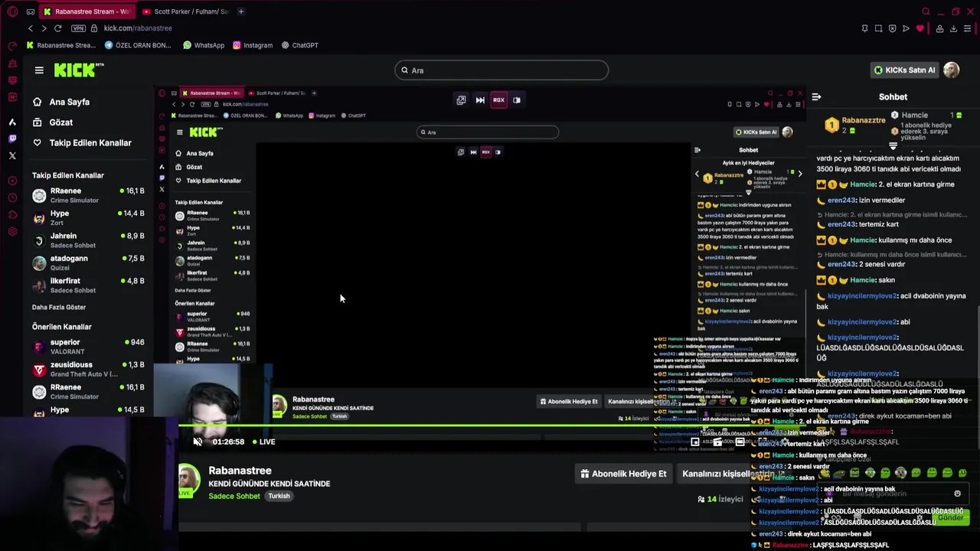The height and width of the screenshot is (551, 980).
Task: Open the Takip Edilen Kanallar menu item
Action: (x=82, y=143)
